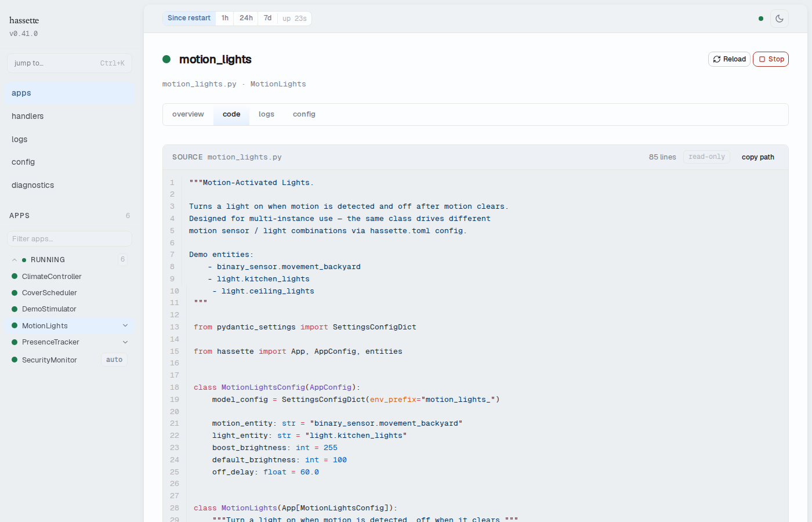
Task: Click the green status dot beside the motion_lights title
Action: (166, 59)
